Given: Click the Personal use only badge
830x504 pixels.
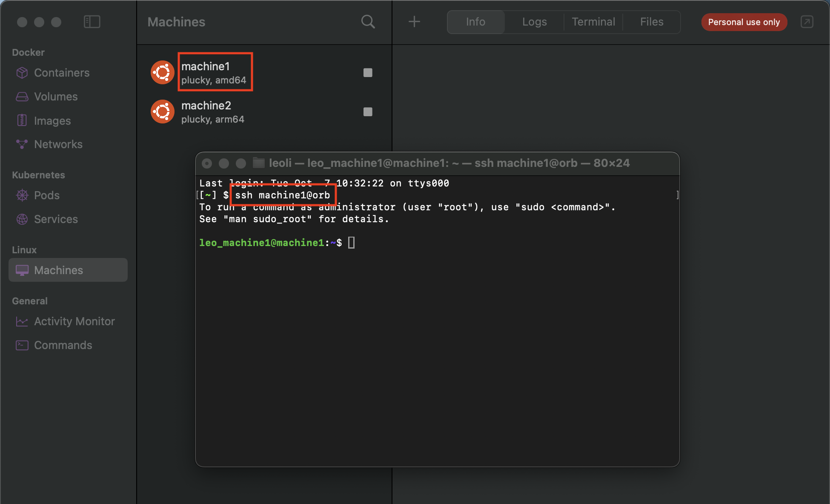Looking at the screenshot, I should [744, 22].
